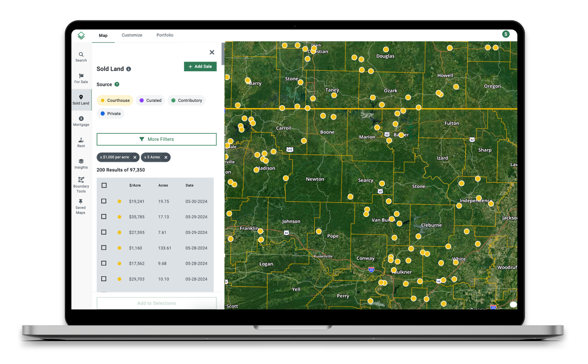The height and width of the screenshot is (364, 588).
Task: Click the Logan county label on map
Action: pyautogui.click(x=266, y=264)
